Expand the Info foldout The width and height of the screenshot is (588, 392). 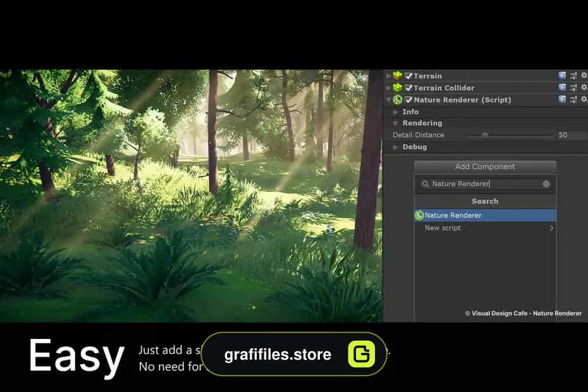pos(395,112)
